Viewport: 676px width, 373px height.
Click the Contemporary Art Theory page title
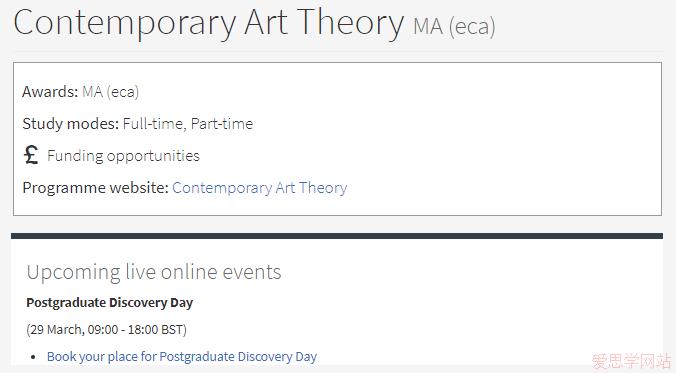(x=209, y=23)
